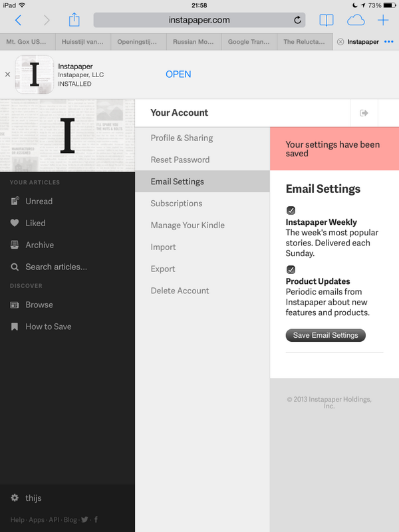Screen dimensions: 399x532
Task: Click the Unread articles icon
Action: pyautogui.click(x=15, y=201)
